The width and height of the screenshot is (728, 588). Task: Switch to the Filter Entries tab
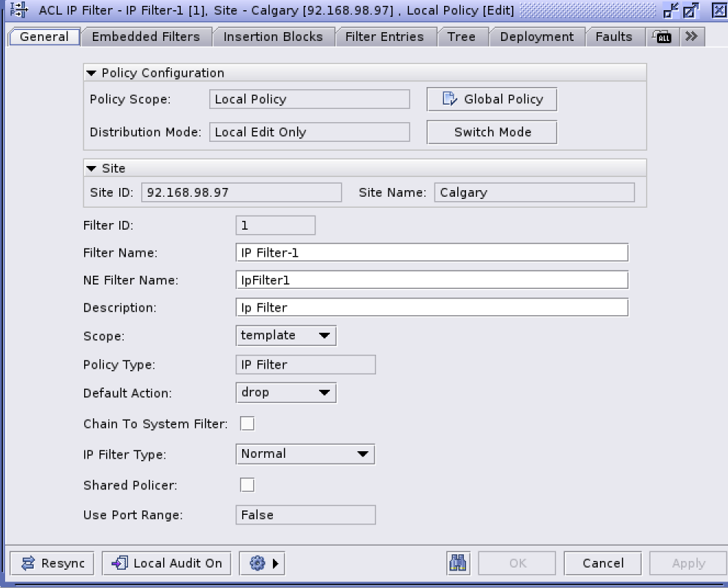384,37
